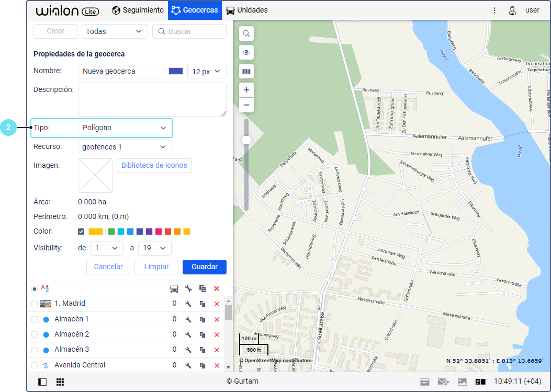The image size is (551, 392).
Task: Open Visibility 'a' dropdown with value 19
Action: coord(154,248)
